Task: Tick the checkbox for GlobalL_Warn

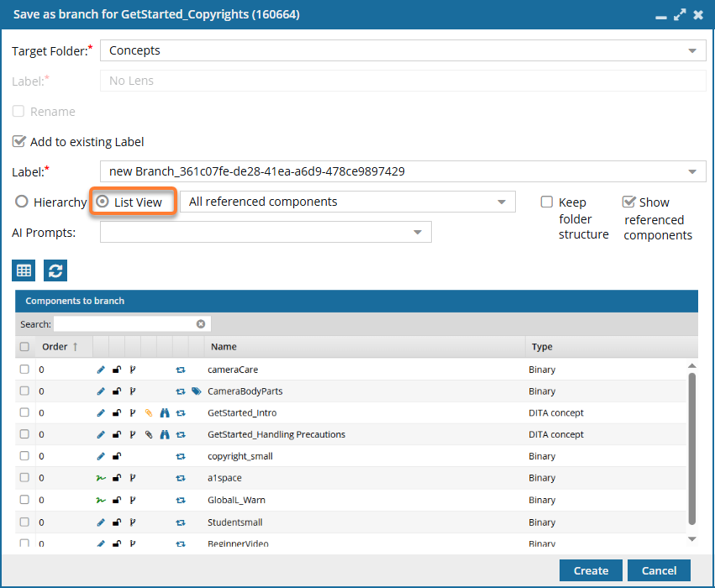Action: pyautogui.click(x=24, y=500)
